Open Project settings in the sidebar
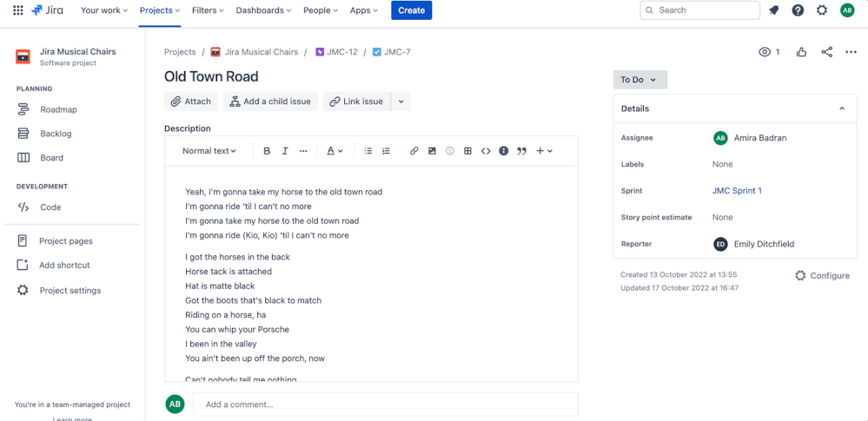The image size is (868, 421). (x=70, y=291)
